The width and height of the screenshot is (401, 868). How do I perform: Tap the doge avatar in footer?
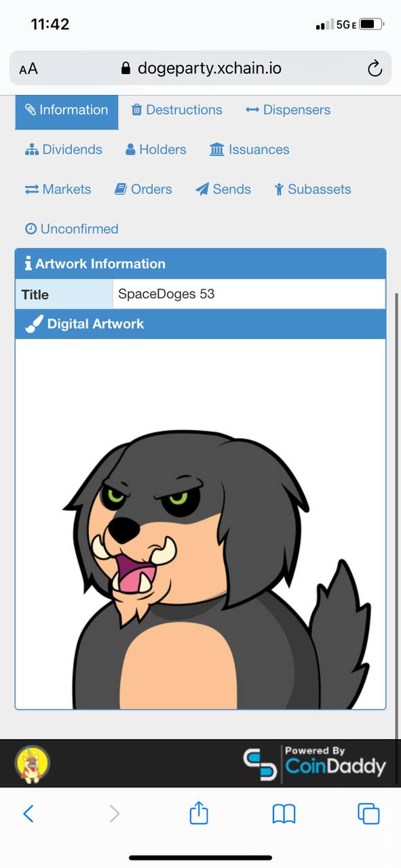[x=33, y=764]
